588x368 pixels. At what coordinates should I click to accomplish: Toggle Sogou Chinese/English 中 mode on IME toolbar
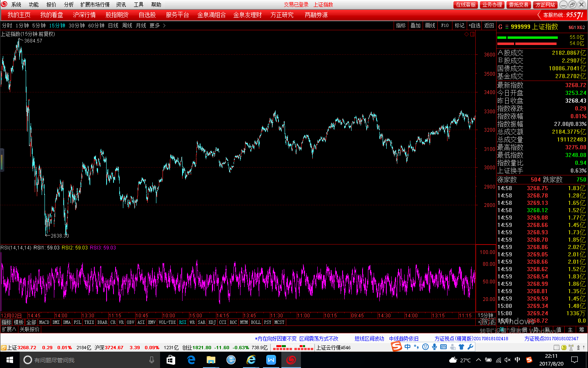pos(408,347)
